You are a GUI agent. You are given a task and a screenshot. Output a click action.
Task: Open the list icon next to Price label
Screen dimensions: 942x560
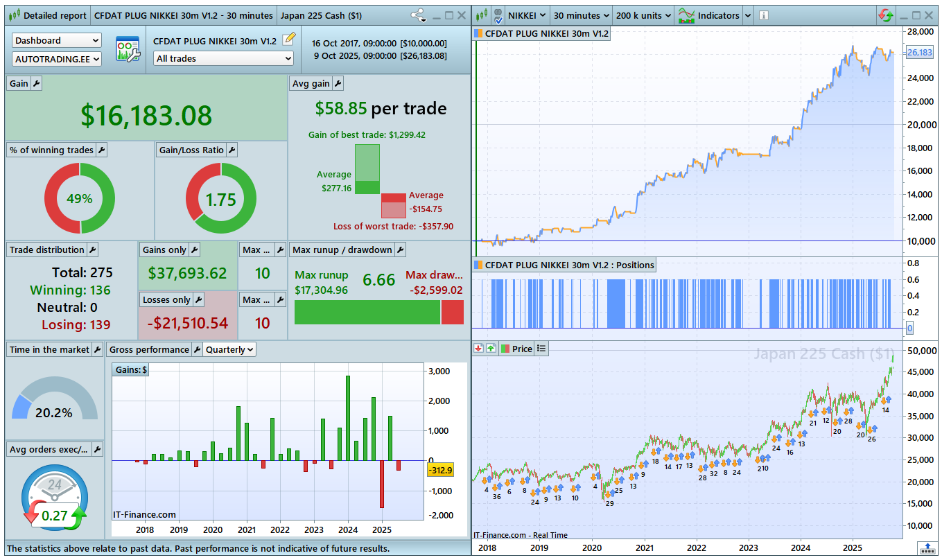pos(541,349)
